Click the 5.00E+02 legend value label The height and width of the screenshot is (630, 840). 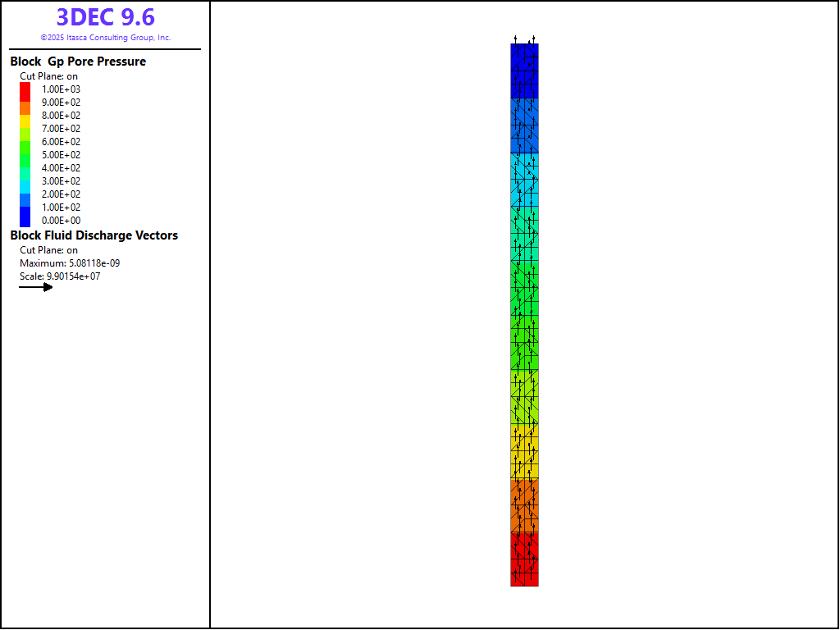61,155
